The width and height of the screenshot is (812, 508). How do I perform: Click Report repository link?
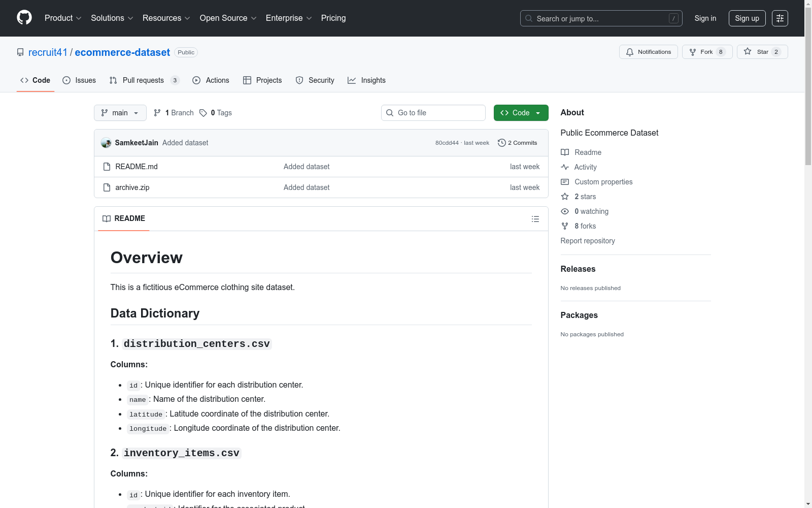(x=588, y=241)
